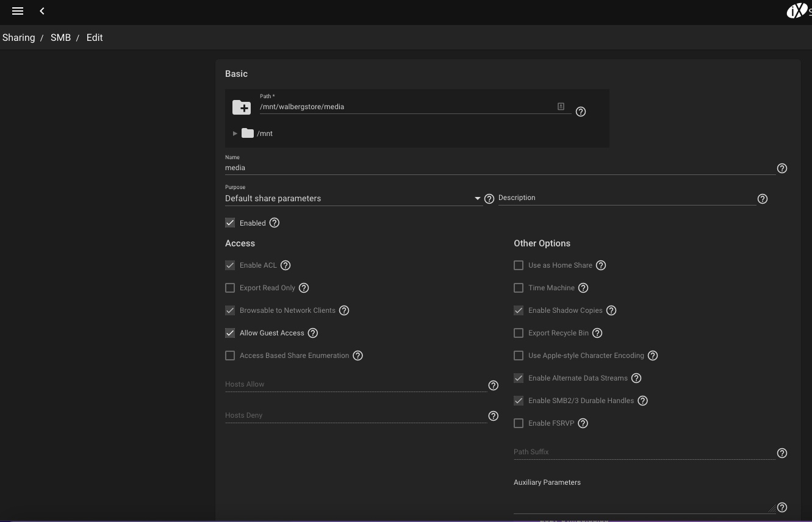Open the Purpose dropdown
Viewport: 812px width, 522px height.
353,198
